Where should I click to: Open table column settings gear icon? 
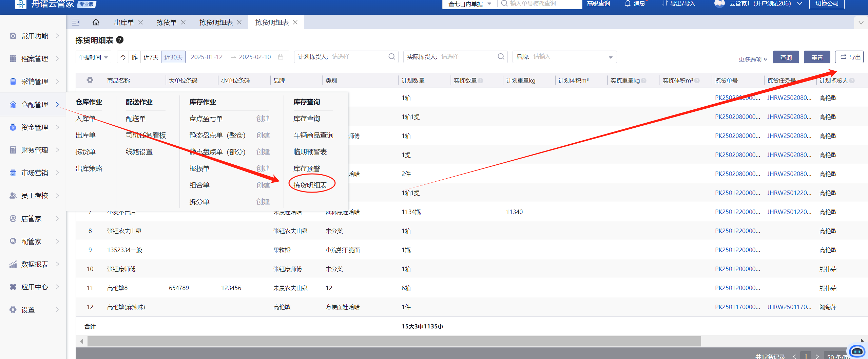(x=90, y=80)
